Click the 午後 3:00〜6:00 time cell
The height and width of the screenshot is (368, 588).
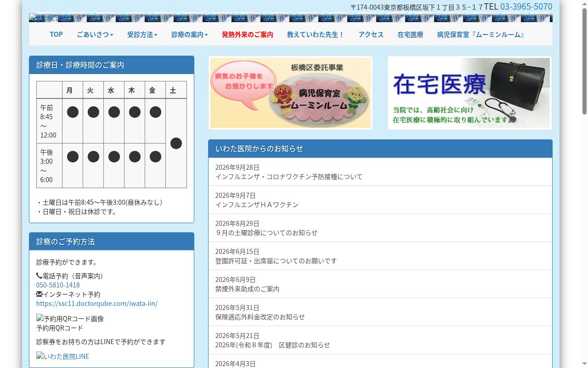49,166
